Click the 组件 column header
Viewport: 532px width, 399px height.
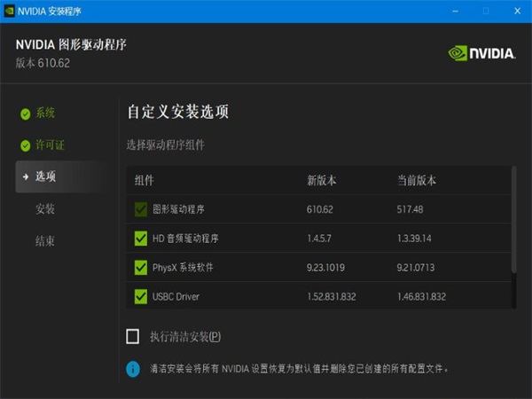(x=145, y=180)
